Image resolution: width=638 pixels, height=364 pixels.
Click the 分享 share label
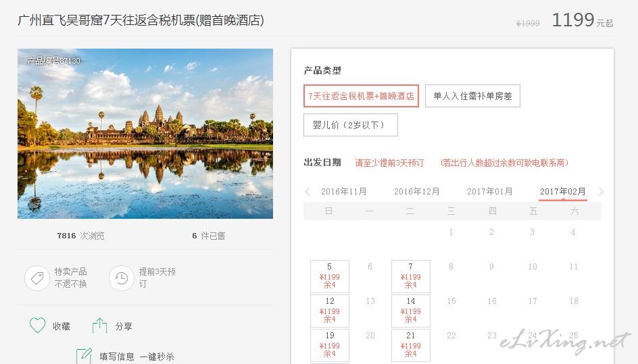click(123, 326)
